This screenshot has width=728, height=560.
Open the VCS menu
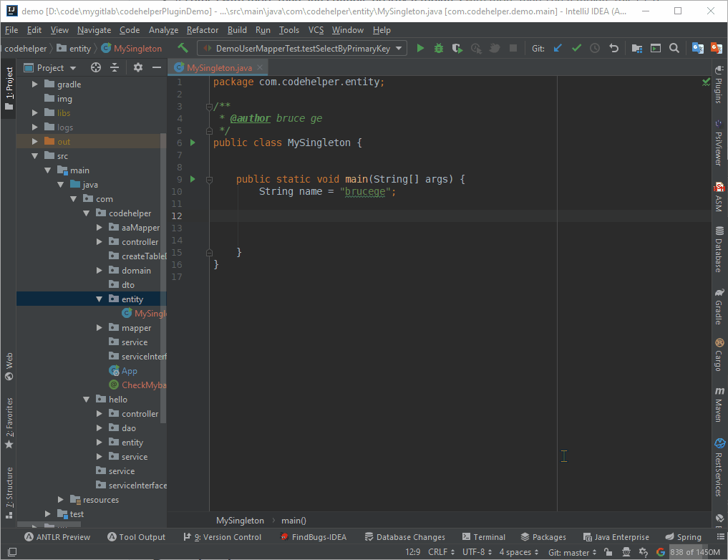(x=316, y=30)
